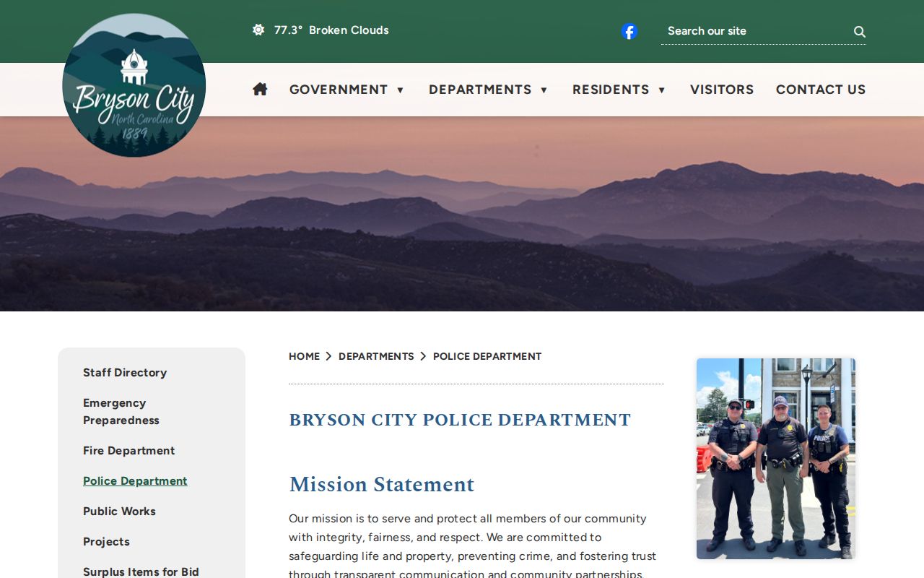Expand the Departments dropdown arrow
924x578 pixels.
point(544,90)
